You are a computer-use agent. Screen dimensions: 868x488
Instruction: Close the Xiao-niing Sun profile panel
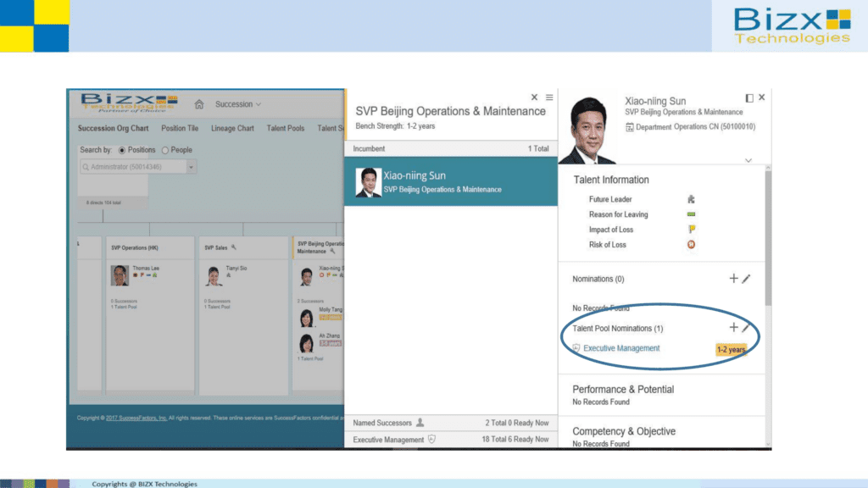[x=762, y=97]
